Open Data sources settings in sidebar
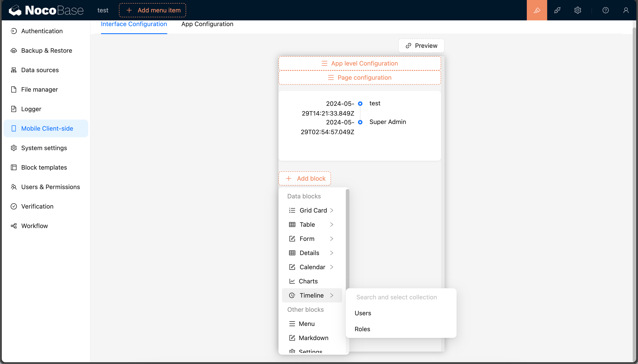638x364 pixels. [x=40, y=70]
